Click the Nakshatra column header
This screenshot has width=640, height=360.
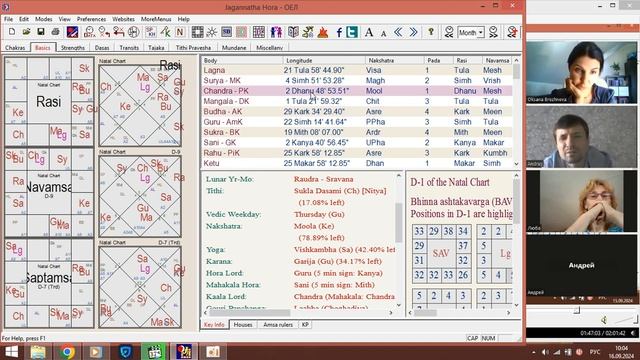click(x=394, y=60)
